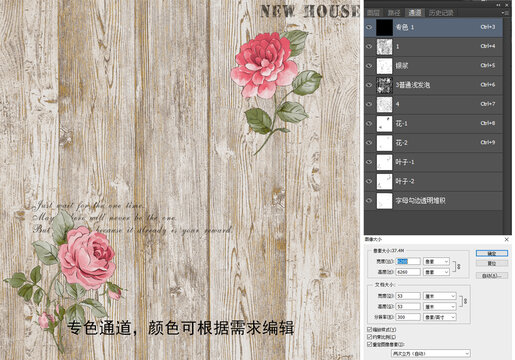Collapse the panel with double-arrow icon
515x360 pixels.
coord(498,5)
